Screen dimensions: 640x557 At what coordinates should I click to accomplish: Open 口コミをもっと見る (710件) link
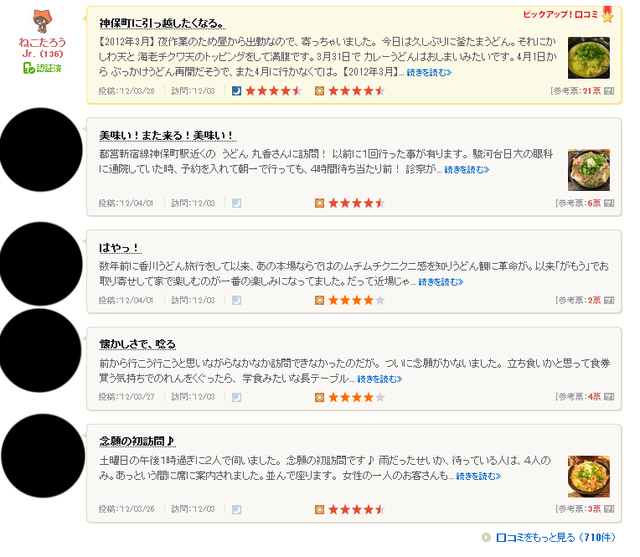(x=556, y=537)
